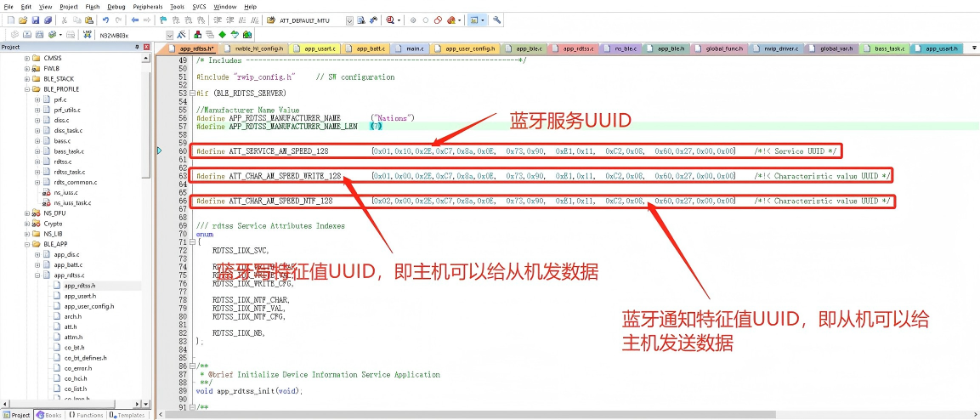The width and height of the screenshot is (980, 420).
Task: Click the Open file toolbar icon
Action: tap(23, 20)
